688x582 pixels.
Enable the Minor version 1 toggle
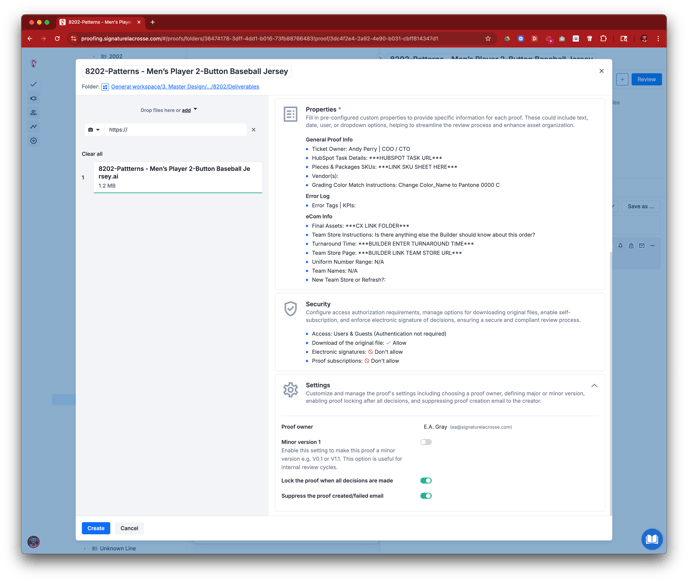point(426,442)
